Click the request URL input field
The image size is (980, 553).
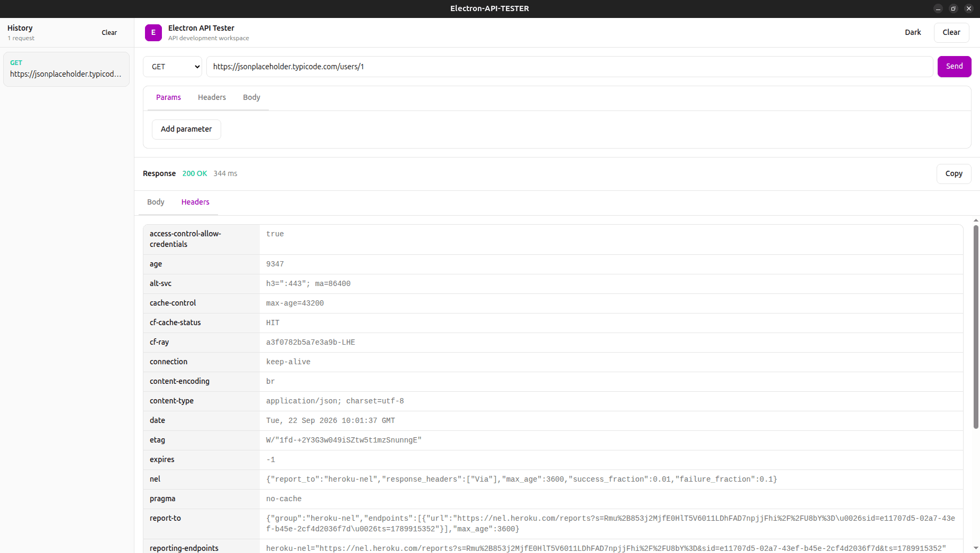click(x=569, y=67)
